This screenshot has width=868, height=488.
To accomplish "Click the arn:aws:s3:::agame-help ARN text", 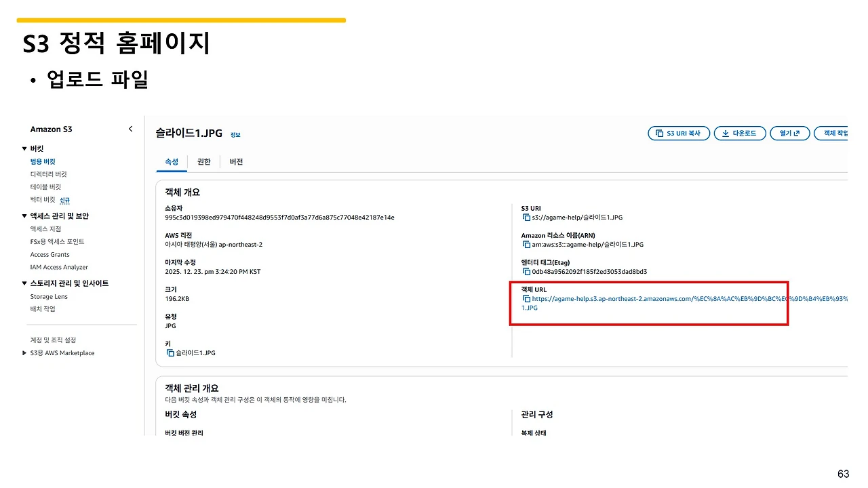I will tap(588, 245).
